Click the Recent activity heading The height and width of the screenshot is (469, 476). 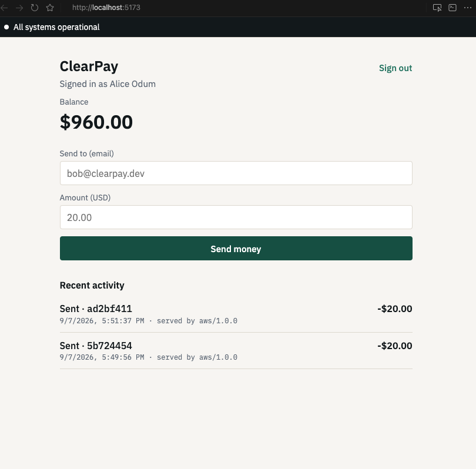(x=92, y=286)
